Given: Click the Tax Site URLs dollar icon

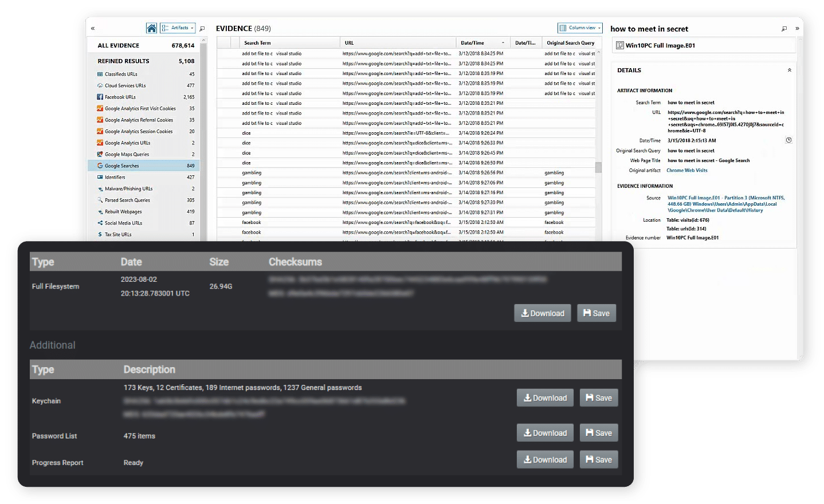Looking at the screenshot, I should click(100, 235).
